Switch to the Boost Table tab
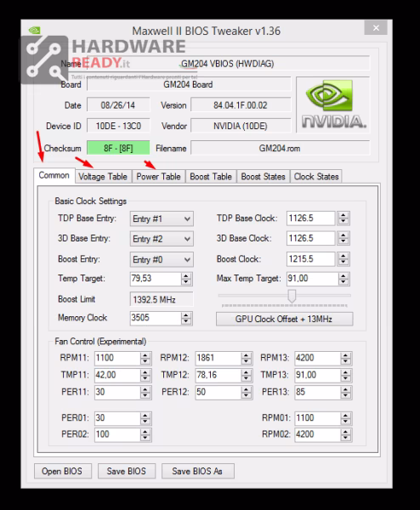The image size is (420, 510). click(x=211, y=177)
